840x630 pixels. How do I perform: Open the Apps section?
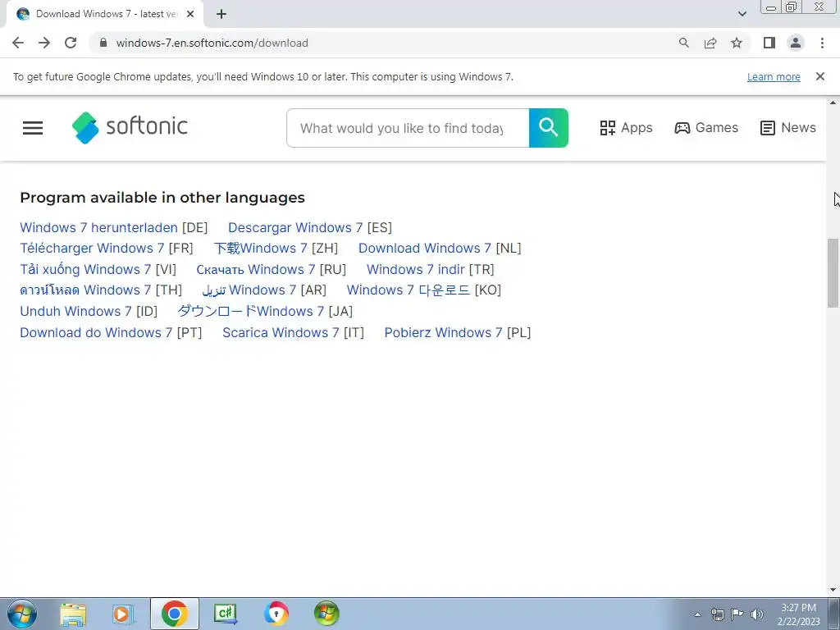click(x=626, y=127)
